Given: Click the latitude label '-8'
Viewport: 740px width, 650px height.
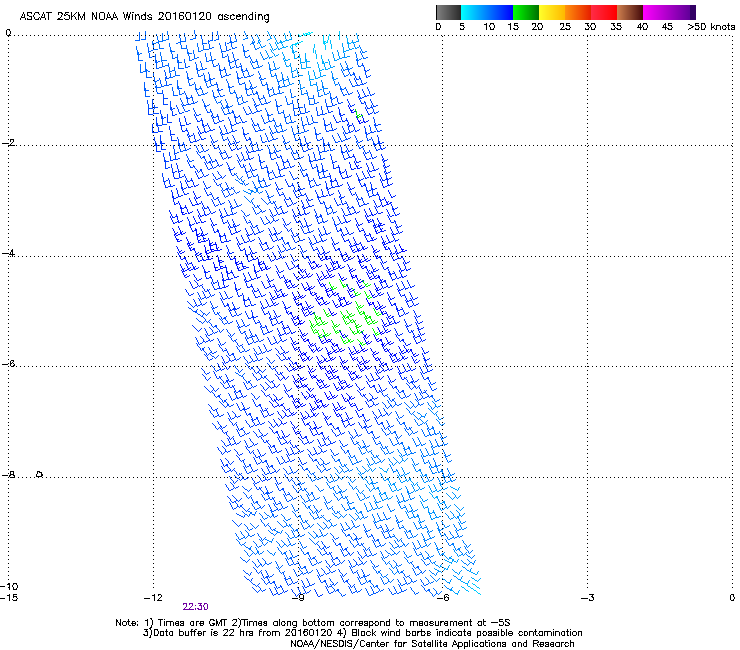Looking at the screenshot, I should [x=8, y=475].
